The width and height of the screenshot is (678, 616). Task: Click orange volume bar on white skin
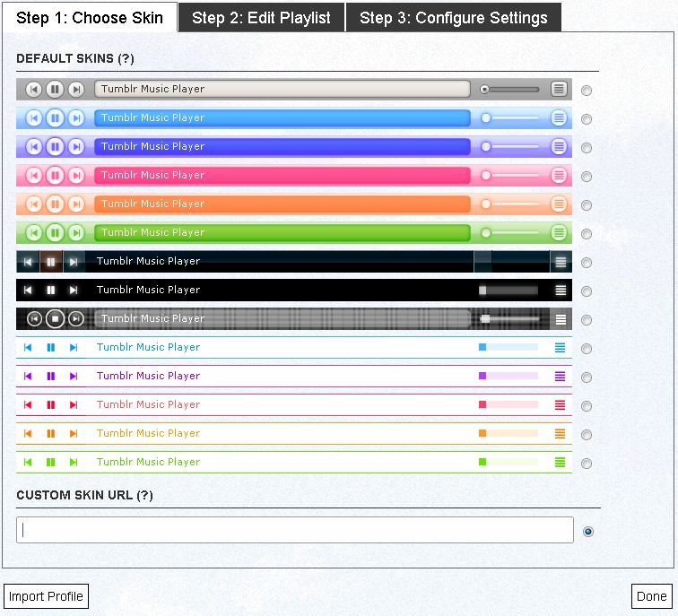(x=508, y=433)
